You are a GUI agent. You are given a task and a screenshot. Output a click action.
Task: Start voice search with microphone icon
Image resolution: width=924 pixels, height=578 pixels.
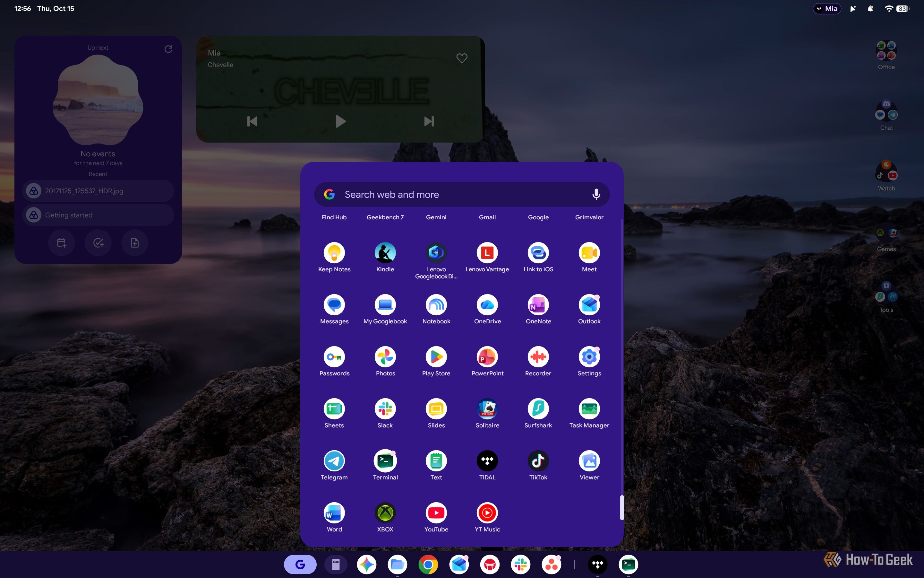(596, 194)
